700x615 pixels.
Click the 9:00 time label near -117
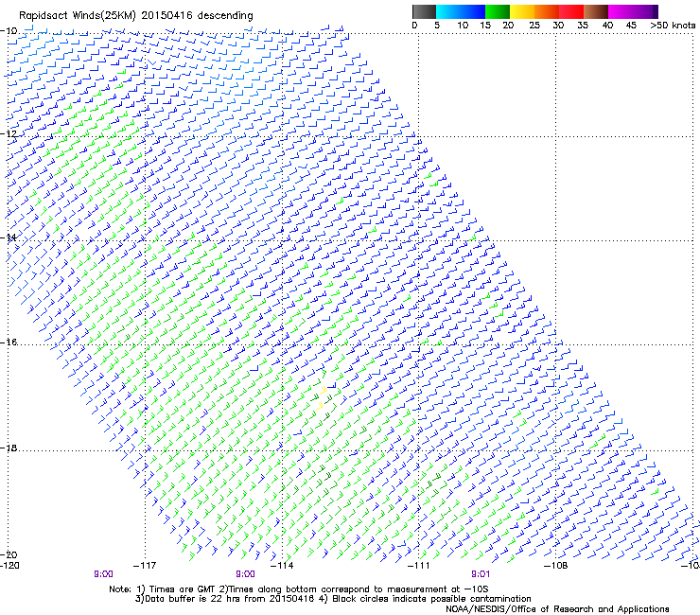tap(103, 574)
